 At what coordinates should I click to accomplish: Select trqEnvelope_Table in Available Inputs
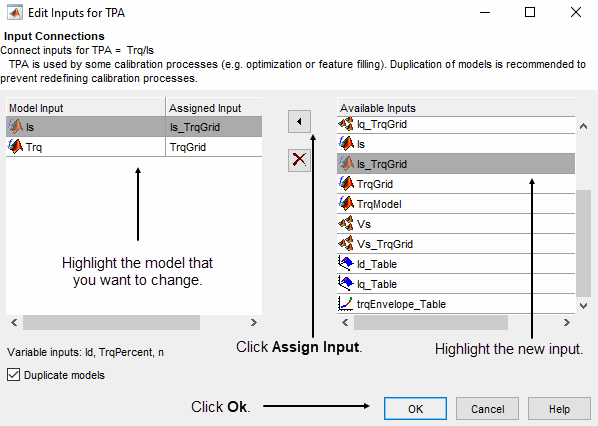click(x=456, y=304)
